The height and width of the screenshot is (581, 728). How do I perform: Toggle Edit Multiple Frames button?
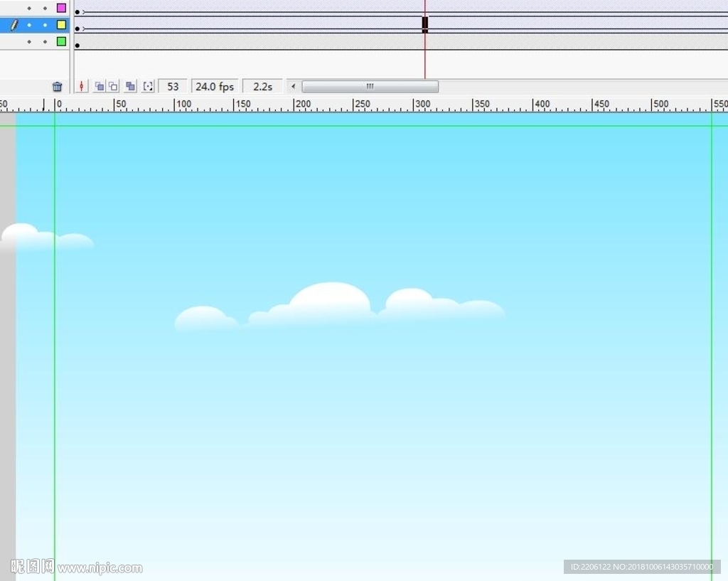pos(131,86)
